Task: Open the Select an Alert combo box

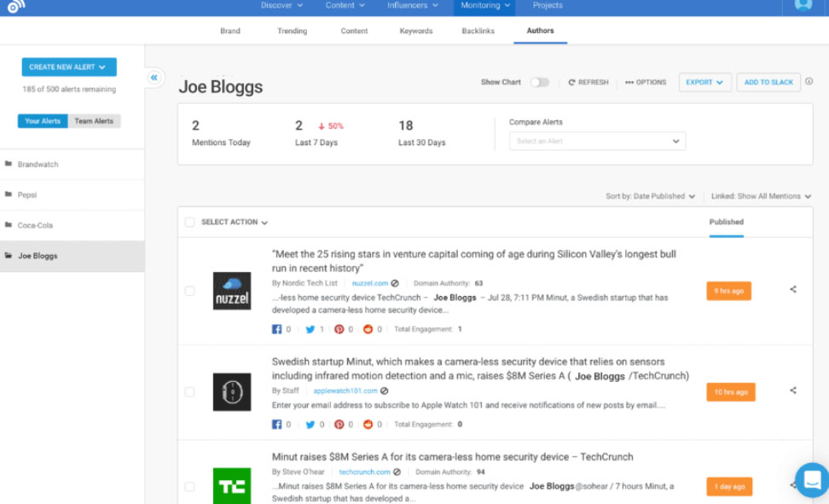Action: 597,142
